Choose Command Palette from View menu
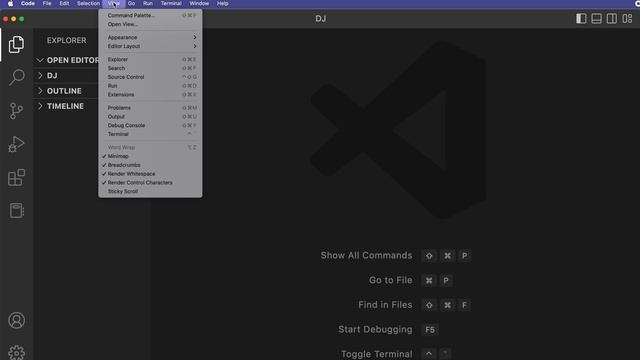Screen dimensions: 640x360 (x=150, y=15)
